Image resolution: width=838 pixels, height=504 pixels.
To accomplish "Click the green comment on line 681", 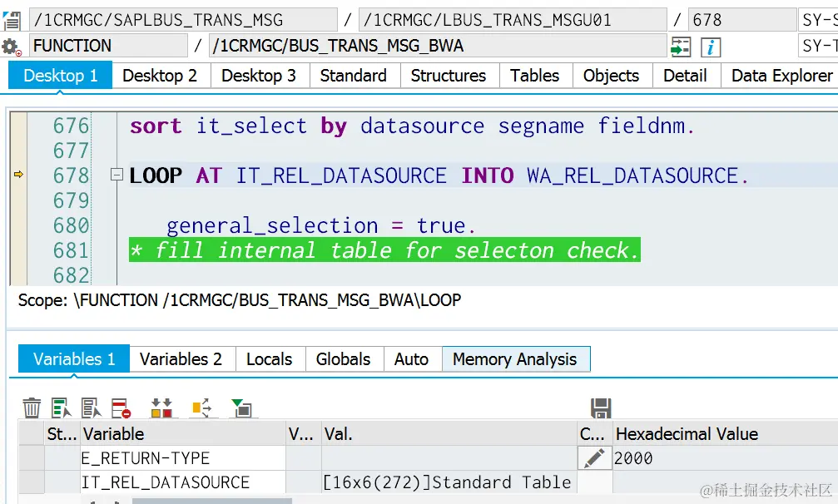I will pos(384,250).
